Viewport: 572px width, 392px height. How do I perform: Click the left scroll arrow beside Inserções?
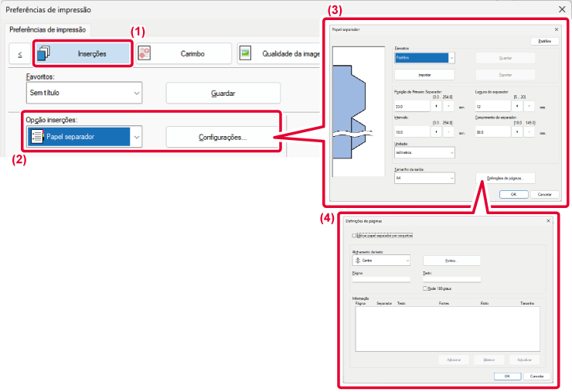[x=19, y=53]
